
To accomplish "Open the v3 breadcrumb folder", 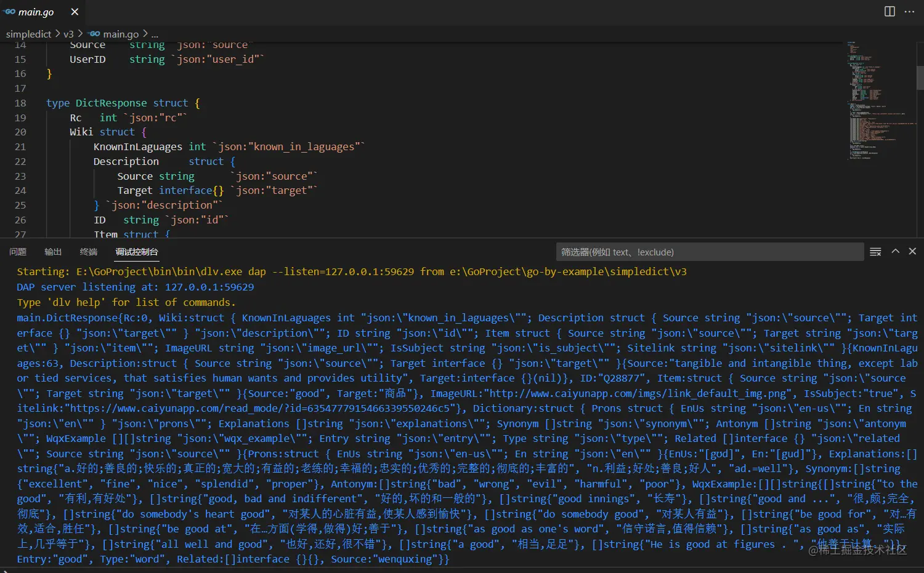I will click(x=68, y=34).
